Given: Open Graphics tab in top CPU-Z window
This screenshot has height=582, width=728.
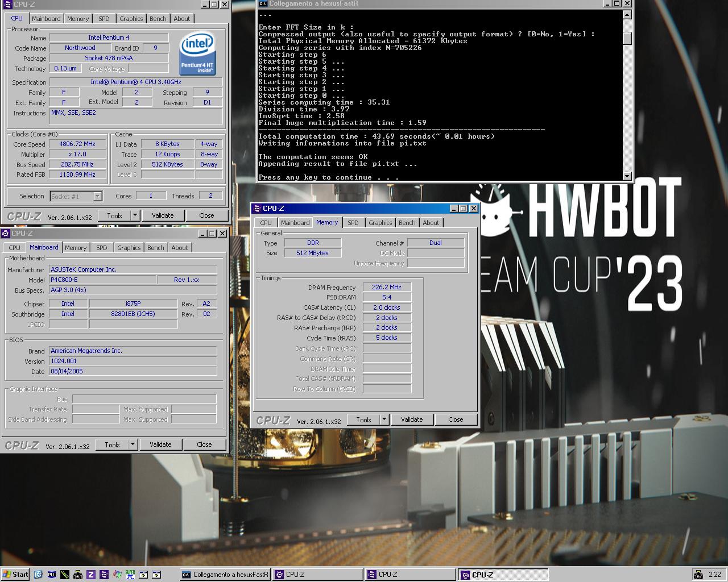Looking at the screenshot, I should (131, 19).
